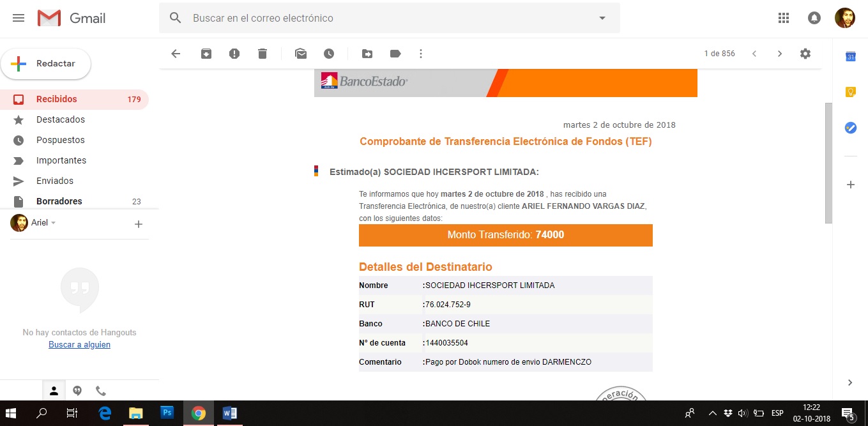Go back to the inbox list
The image size is (868, 426).
coord(176,54)
